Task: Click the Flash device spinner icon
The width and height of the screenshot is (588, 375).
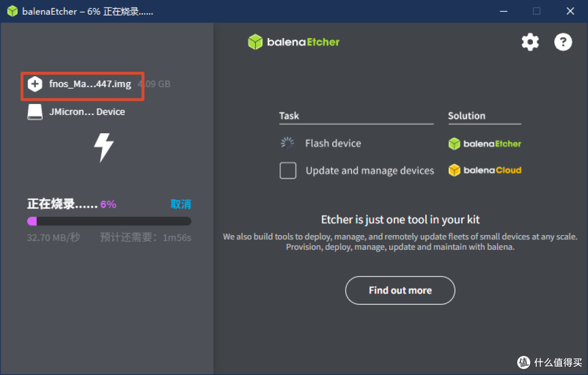Action: (x=287, y=143)
